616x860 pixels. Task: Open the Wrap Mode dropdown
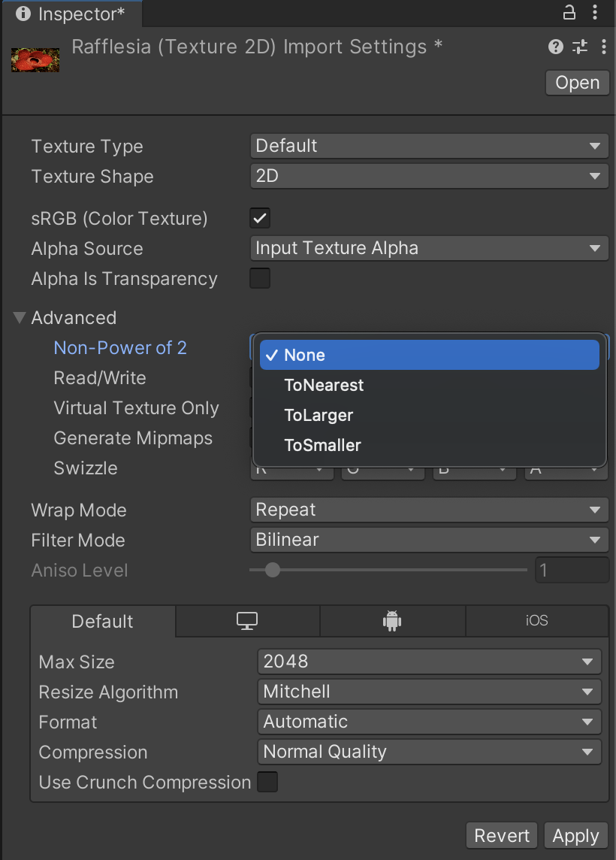click(429, 510)
